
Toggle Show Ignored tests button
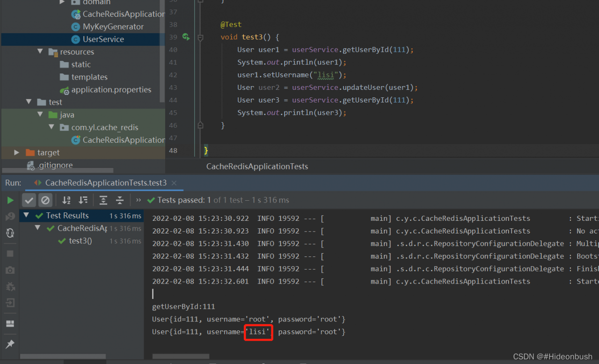coord(45,200)
